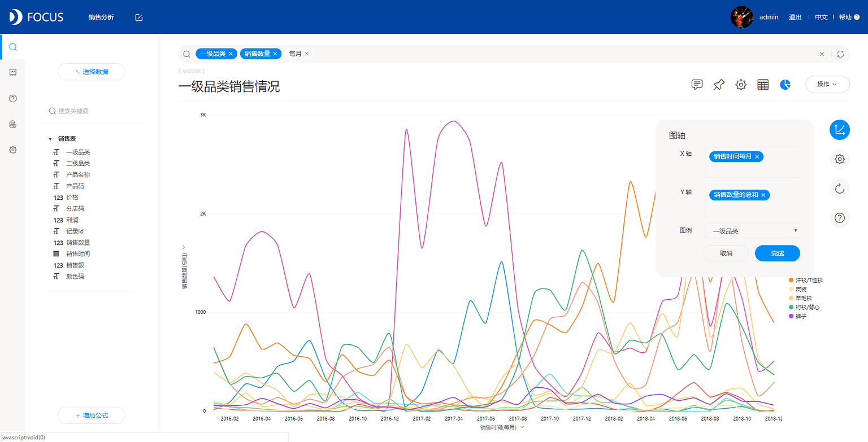Click the FOCUS logo
This screenshot has height=442, width=868.
(x=36, y=17)
